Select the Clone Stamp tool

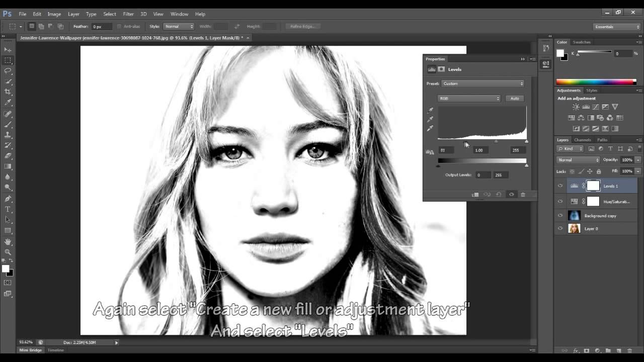click(x=8, y=135)
